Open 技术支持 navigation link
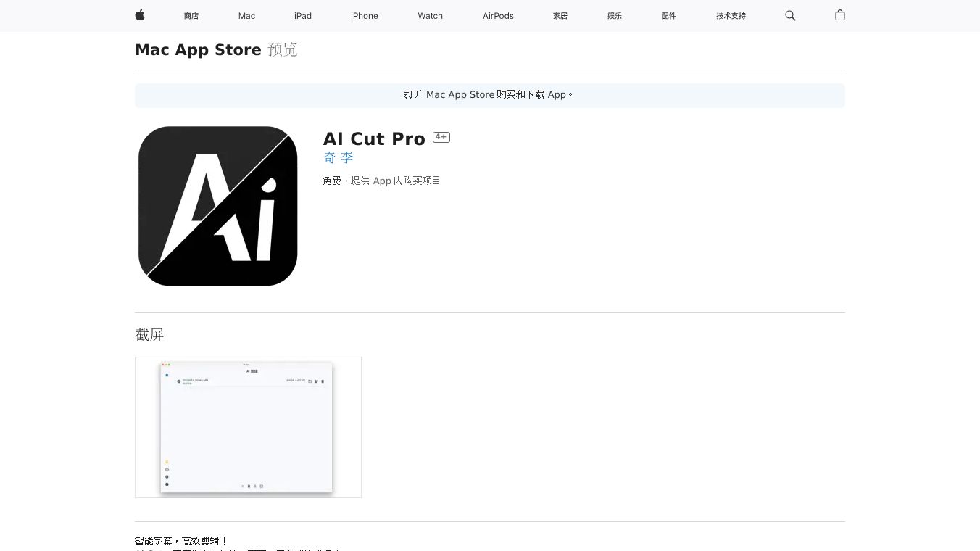Viewport: 980px width, 551px height. pyautogui.click(x=731, y=16)
